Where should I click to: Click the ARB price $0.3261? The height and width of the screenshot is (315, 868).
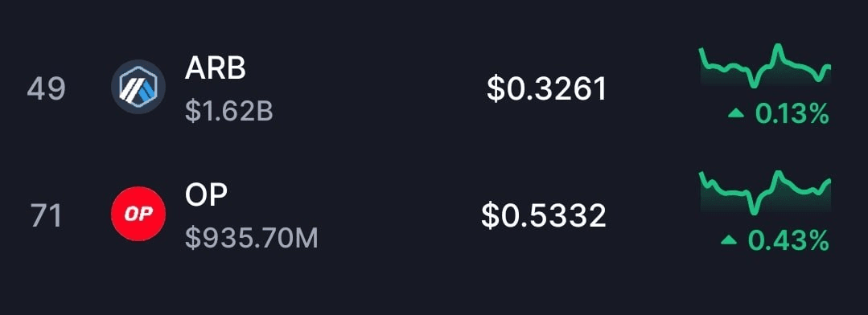[546, 89]
